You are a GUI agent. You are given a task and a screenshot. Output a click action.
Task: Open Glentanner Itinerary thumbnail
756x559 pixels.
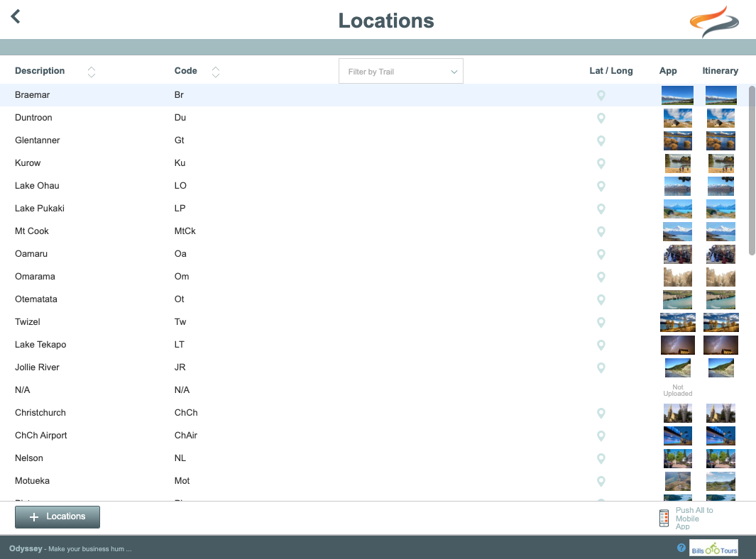point(721,140)
